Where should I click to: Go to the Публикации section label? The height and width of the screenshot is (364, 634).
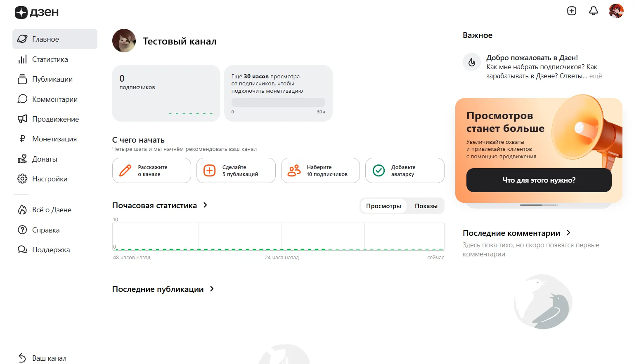pyautogui.click(x=52, y=79)
